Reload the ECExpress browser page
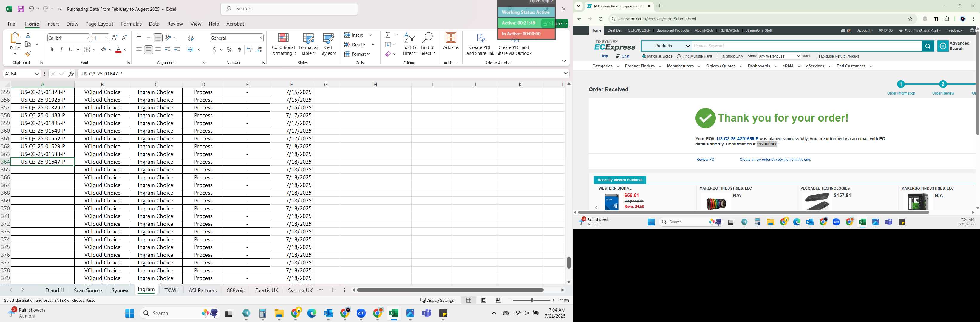 click(600, 18)
